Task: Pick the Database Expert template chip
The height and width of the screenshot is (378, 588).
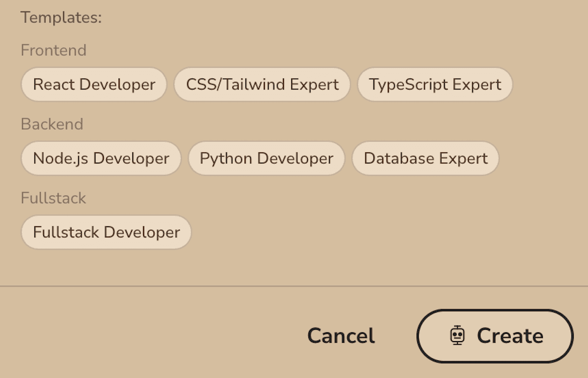Action: (426, 158)
